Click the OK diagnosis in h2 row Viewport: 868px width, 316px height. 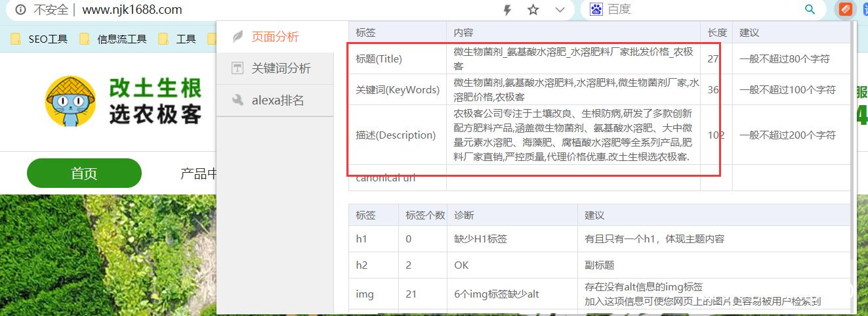click(461, 265)
